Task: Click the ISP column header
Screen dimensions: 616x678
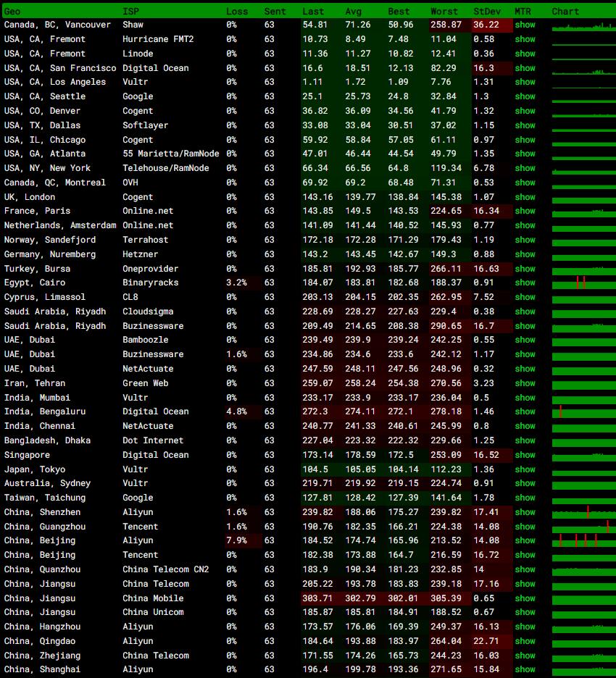Action: click(130, 12)
